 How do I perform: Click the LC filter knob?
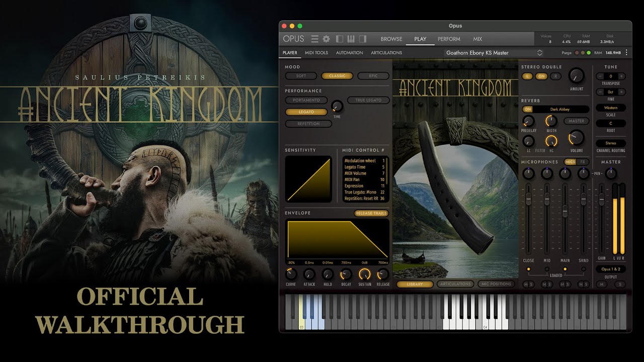click(528, 141)
